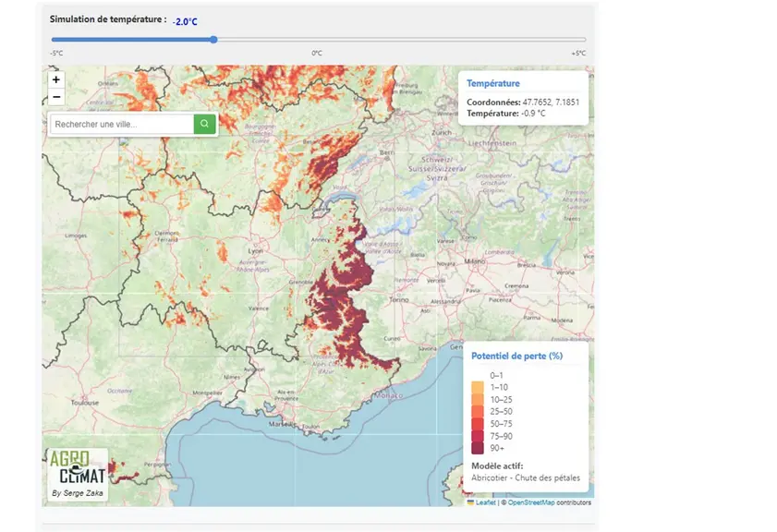777x532 pixels.
Task: Click the '-2.0°C' simulation value
Action: (185, 22)
